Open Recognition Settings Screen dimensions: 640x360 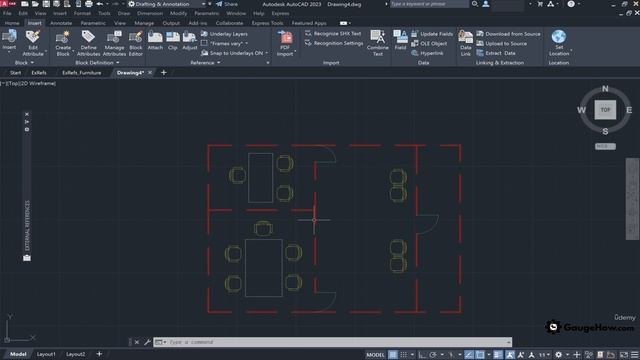pos(334,43)
